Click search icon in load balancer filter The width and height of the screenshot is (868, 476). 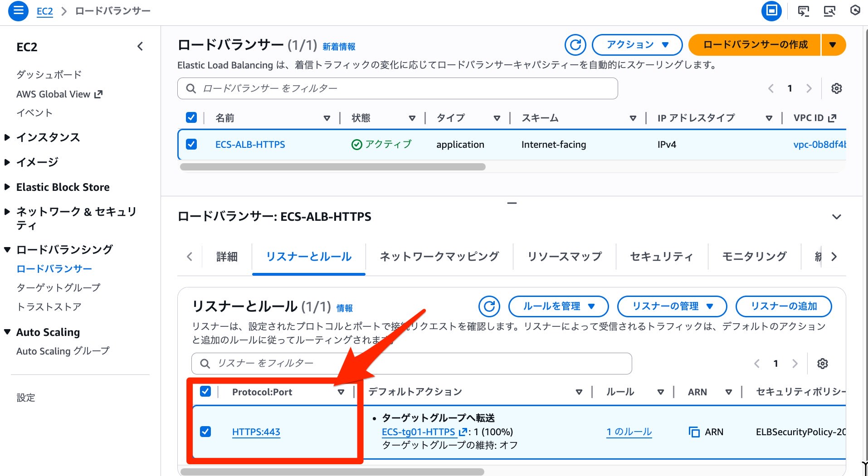pyautogui.click(x=191, y=88)
